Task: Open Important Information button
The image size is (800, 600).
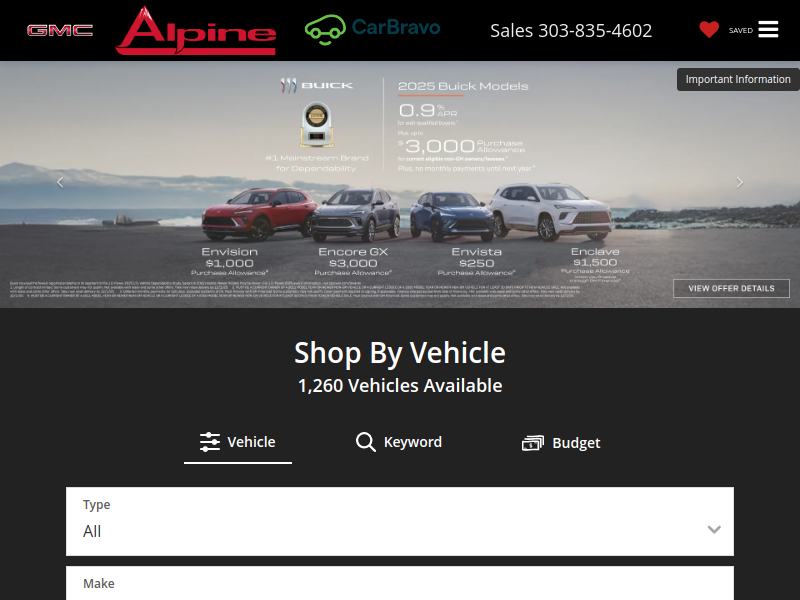Action: click(x=738, y=80)
